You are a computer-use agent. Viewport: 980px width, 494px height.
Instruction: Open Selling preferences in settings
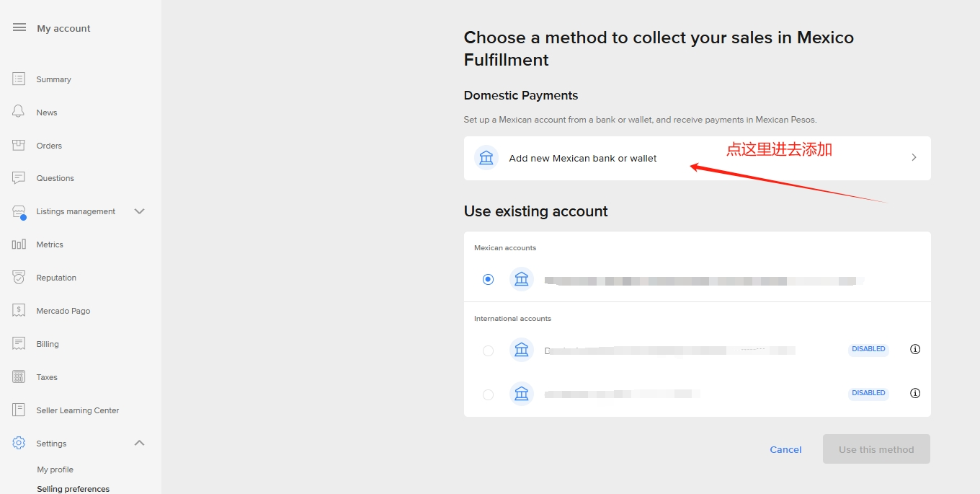[x=73, y=489]
